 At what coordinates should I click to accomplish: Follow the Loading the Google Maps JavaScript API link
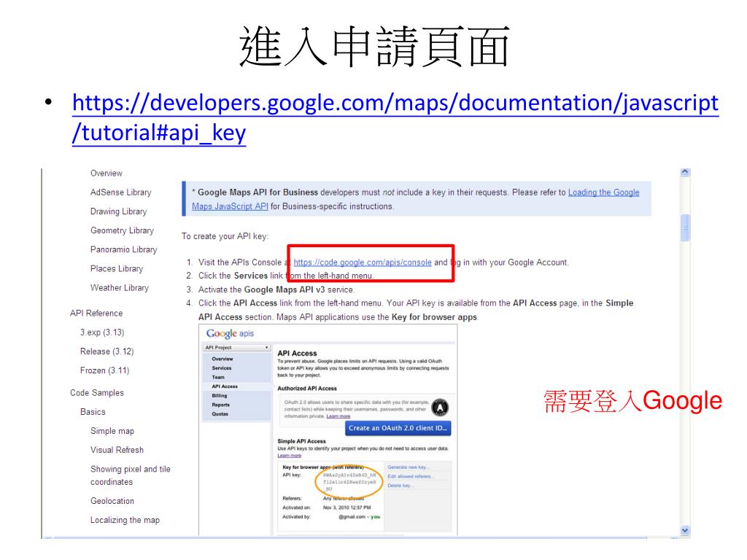(415, 199)
